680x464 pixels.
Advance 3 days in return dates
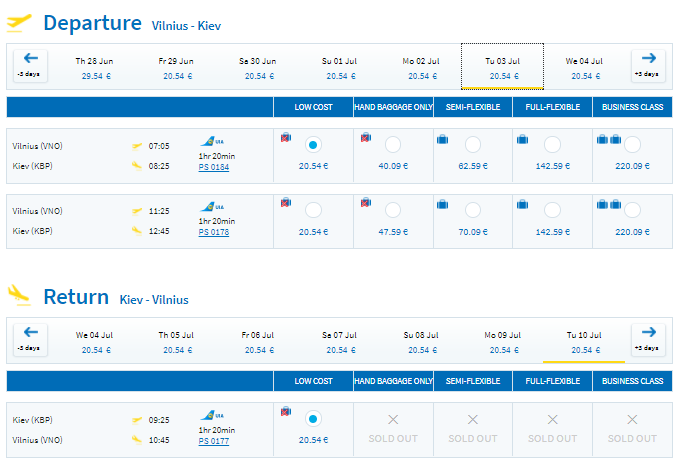coord(648,340)
